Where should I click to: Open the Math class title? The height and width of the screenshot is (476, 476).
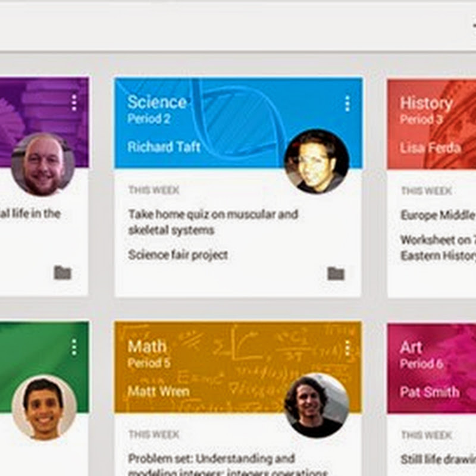click(x=147, y=346)
